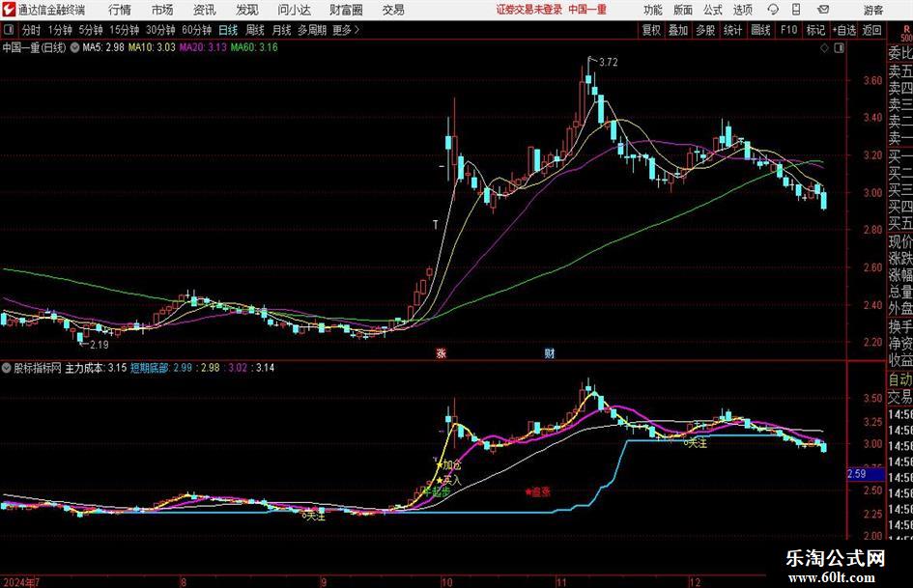Viewport: 913px width, 588px height.
Task: Open the 功能 menu
Action: click(653, 10)
